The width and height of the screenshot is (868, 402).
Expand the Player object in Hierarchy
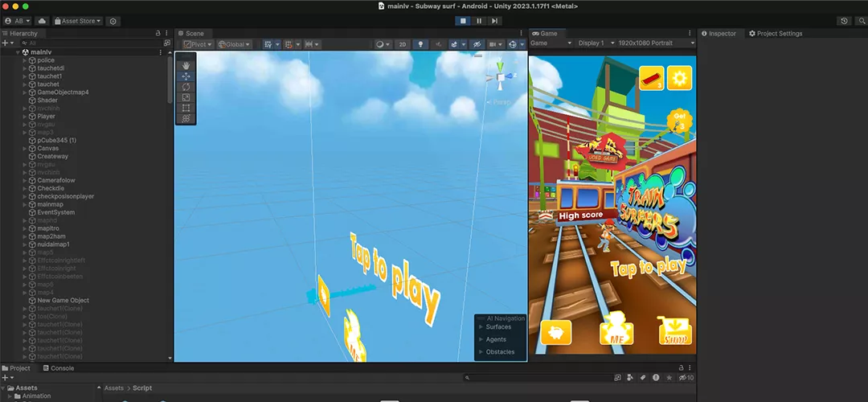[x=25, y=117]
